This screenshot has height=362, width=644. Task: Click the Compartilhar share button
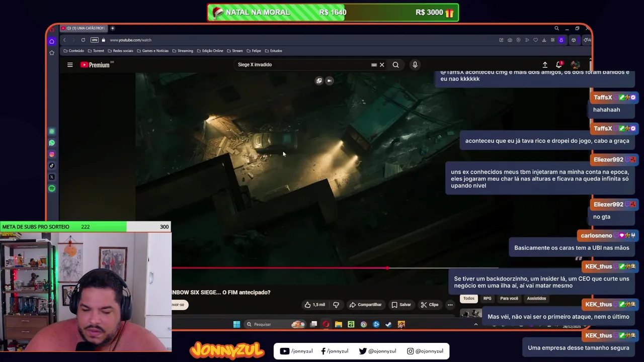click(365, 305)
